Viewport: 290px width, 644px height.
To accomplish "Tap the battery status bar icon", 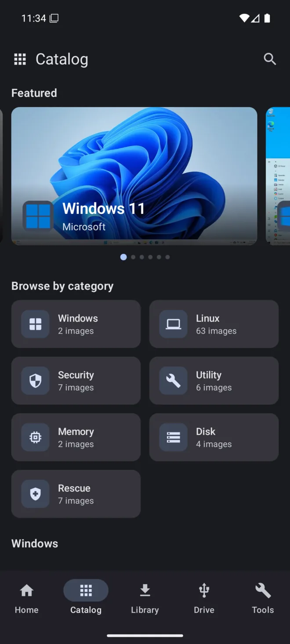I will click(x=267, y=18).
